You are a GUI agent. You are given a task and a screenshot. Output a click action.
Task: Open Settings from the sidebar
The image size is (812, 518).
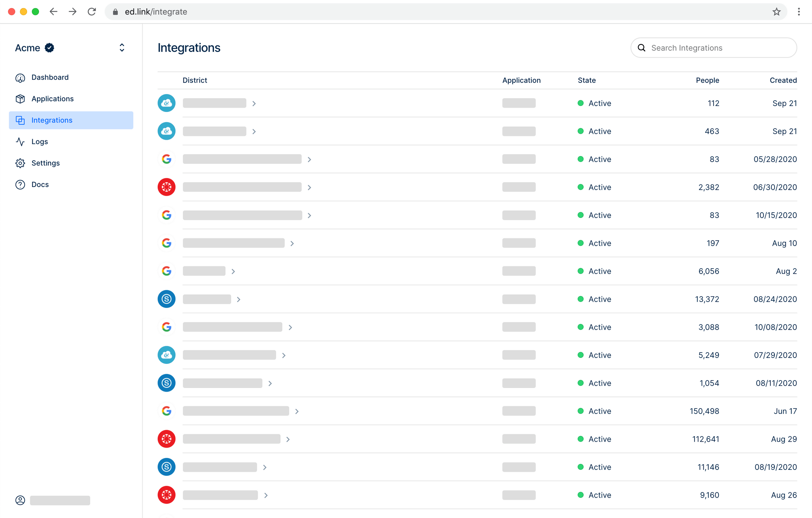(x=45, y=163)
